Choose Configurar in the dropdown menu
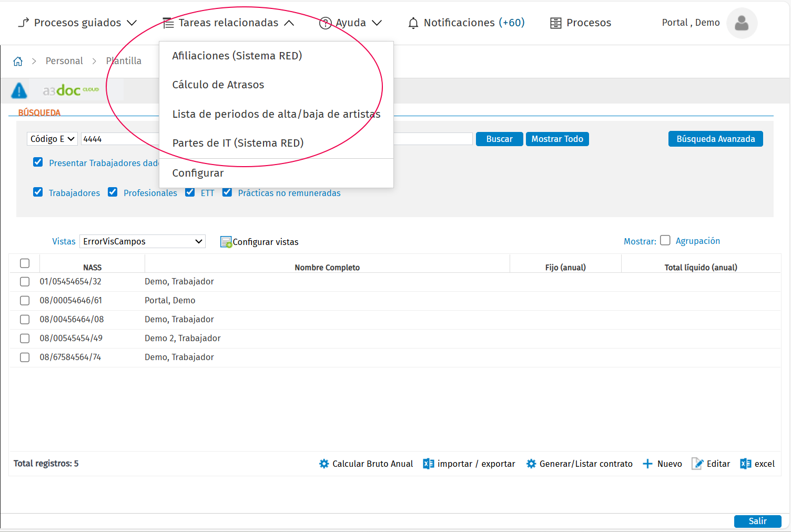 point(198,173)
